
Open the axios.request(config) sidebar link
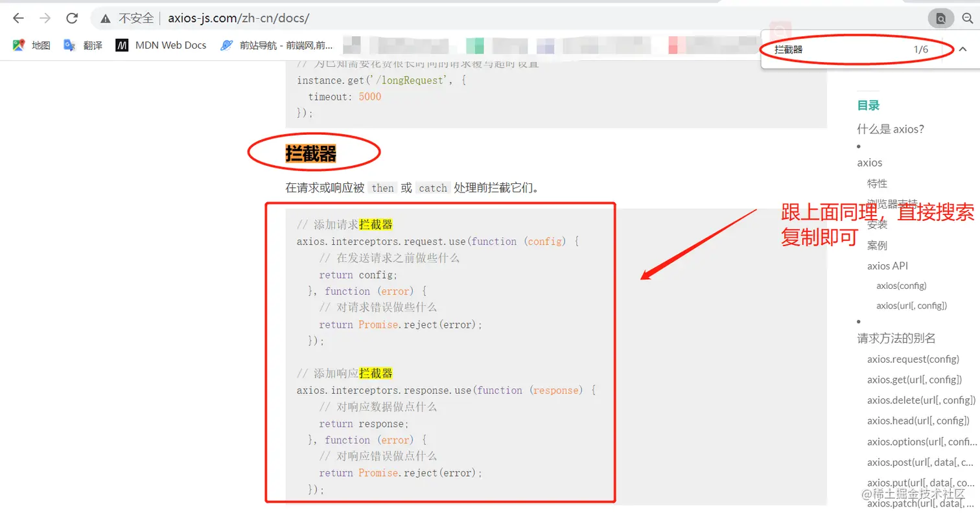coord(913,359)
